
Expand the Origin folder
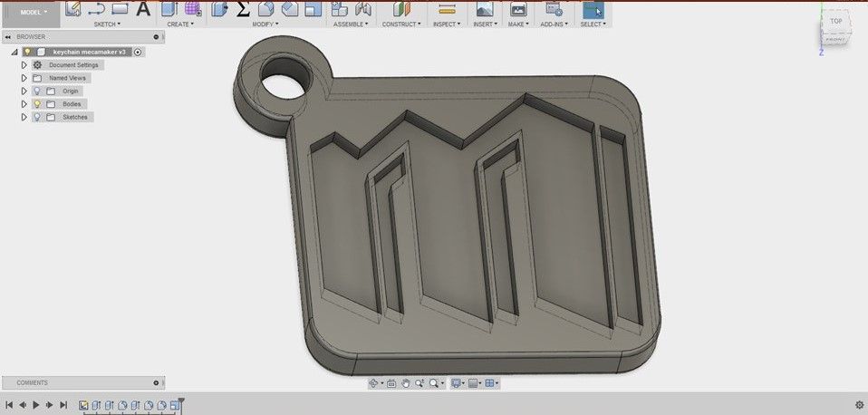tap(24, 92)
